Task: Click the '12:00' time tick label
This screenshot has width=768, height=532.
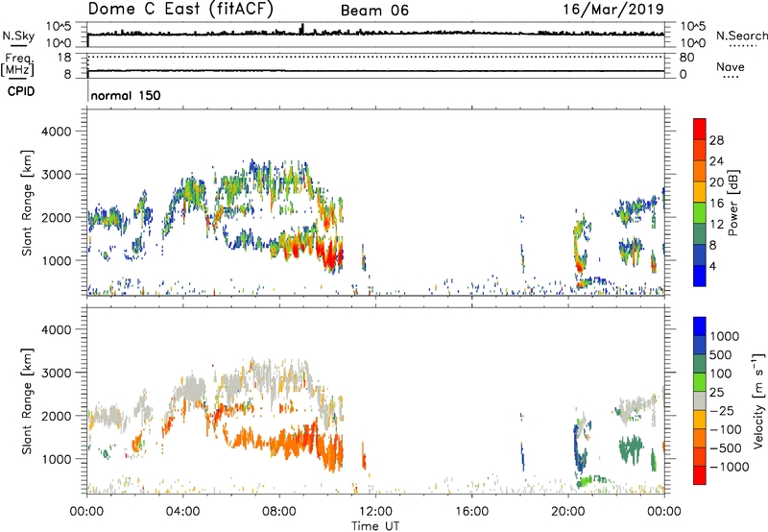Action: (375, 512)
